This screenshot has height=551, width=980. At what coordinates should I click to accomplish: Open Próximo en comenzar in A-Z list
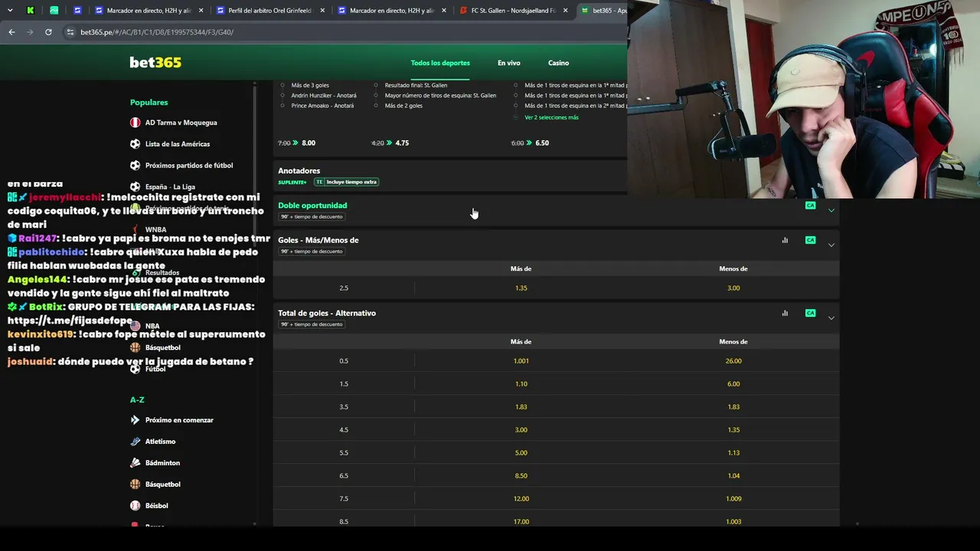[x=179, y=420]
